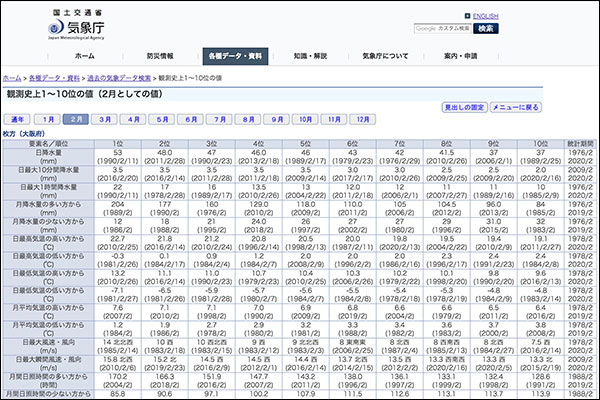Open the 各種データ・資料 navigation menu

(233, 56)
